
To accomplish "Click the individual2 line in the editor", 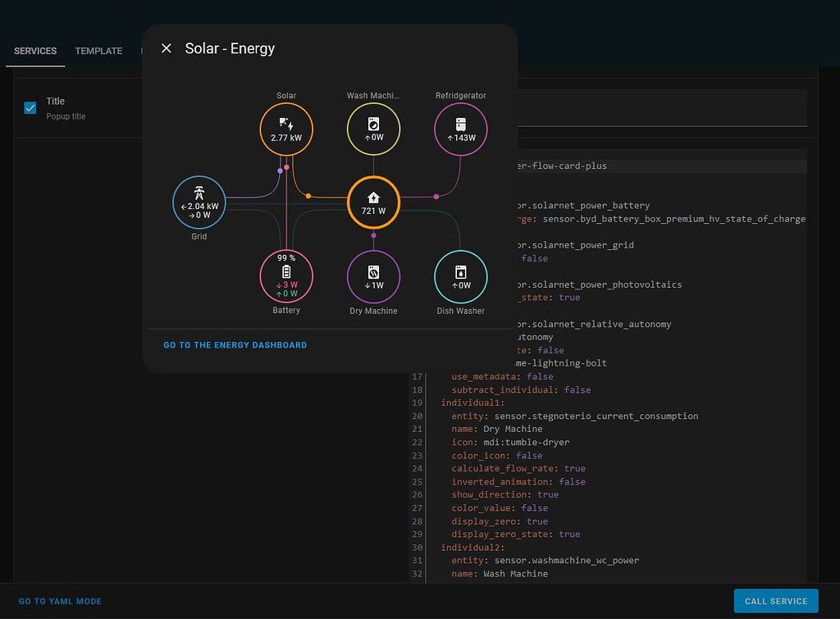I will [472, 547].
